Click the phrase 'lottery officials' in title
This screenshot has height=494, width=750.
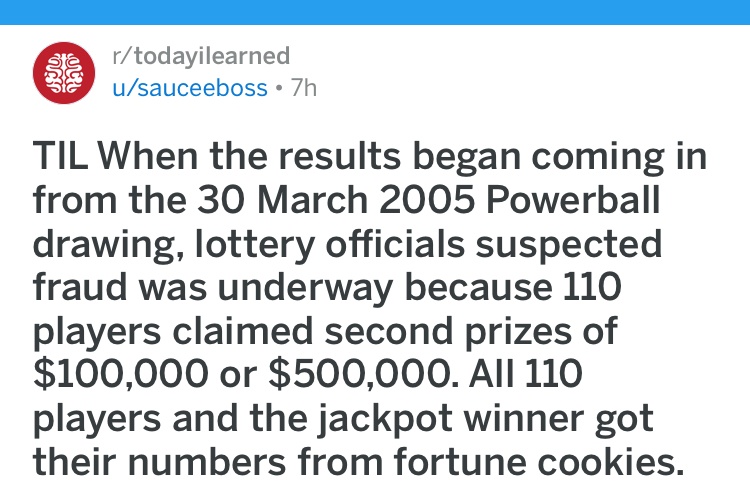click(330, 243)
